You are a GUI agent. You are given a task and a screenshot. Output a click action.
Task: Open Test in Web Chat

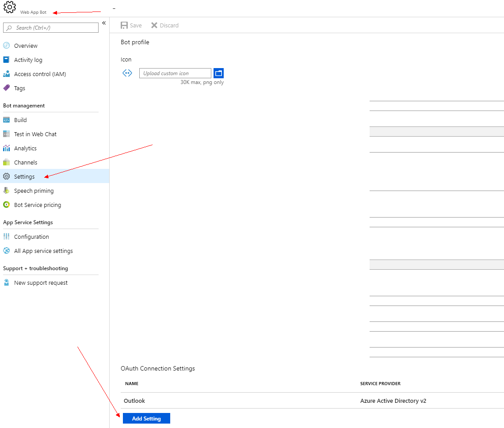pyautogui.click(x=35, y=134)
